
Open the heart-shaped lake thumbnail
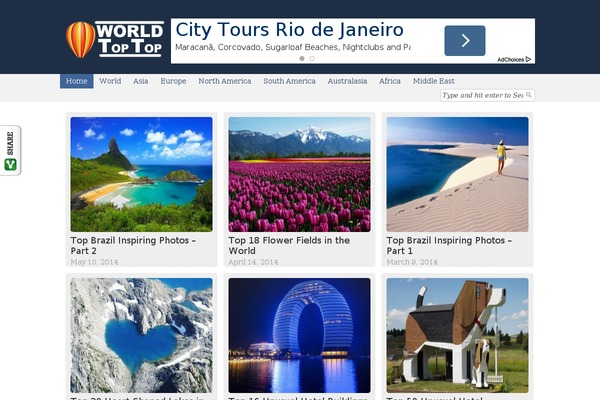[x=141, y=335]
